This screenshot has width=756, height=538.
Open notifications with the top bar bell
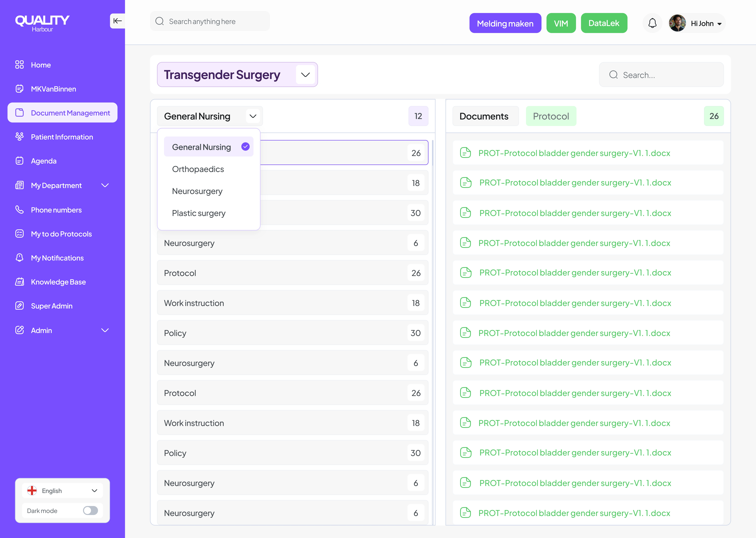pos(652,23)
